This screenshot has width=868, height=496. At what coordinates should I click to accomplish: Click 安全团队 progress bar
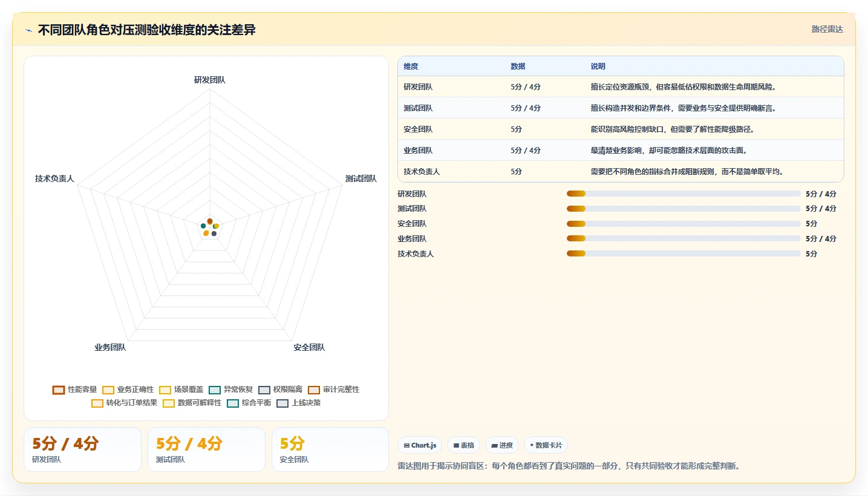point(684,224)
